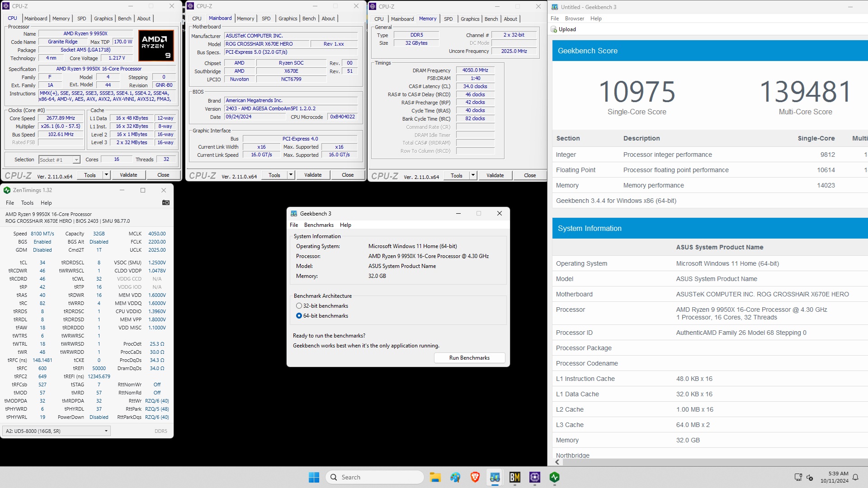The height and width of the screenshot is (488, 868).
Task: Select 64-bit benchmarks radio button
Action: pos(299,316)
